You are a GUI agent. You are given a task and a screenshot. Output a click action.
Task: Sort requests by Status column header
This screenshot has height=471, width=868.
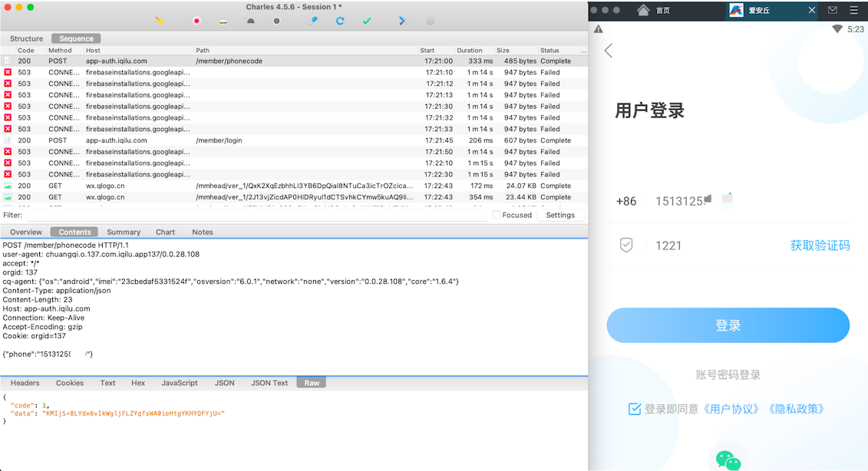tap(550, 51)
